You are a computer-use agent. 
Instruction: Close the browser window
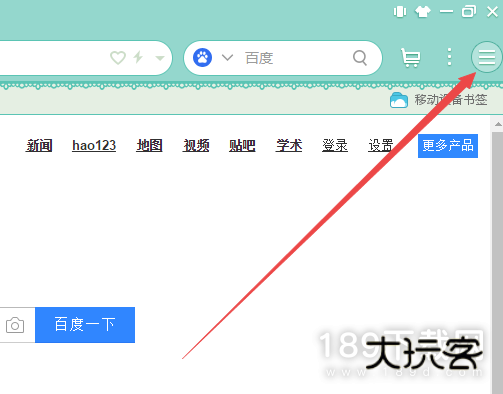tap(492, 12)
